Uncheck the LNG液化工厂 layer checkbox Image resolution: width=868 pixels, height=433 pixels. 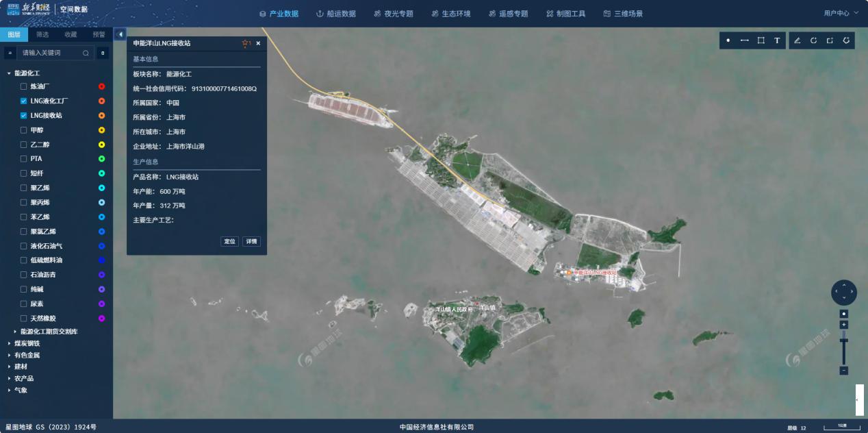point(24,101)
